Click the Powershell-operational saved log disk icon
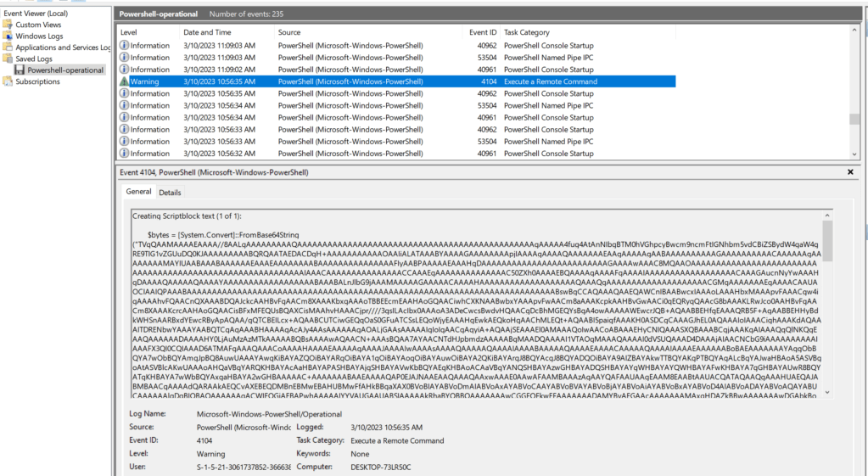The image size is (868, 476). pos(20,70)
